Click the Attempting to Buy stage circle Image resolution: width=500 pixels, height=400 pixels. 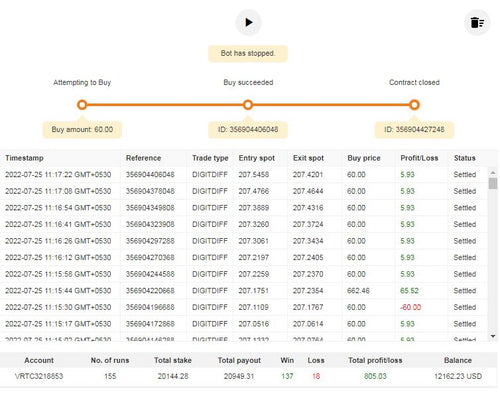(82, 105)
